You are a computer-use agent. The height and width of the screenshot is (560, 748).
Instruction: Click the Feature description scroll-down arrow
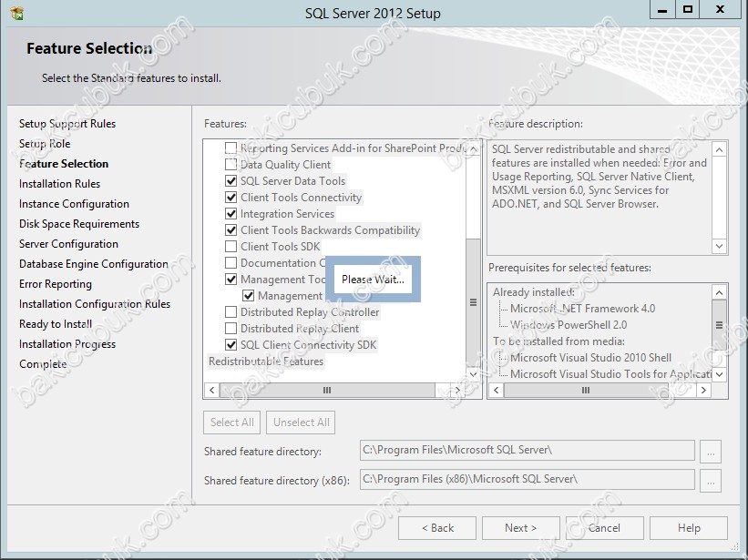coord(720,247)
